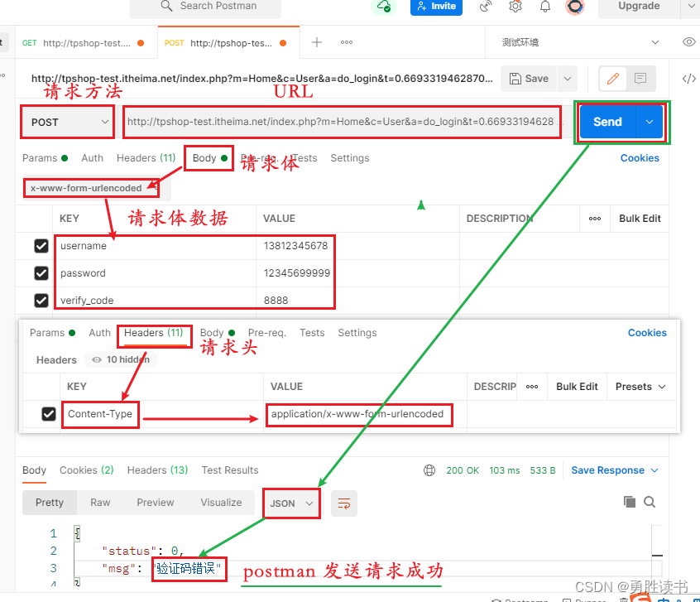The image size is (700, 602).
Task: Toggle the wrap lines icon
Action: [344, 503]
